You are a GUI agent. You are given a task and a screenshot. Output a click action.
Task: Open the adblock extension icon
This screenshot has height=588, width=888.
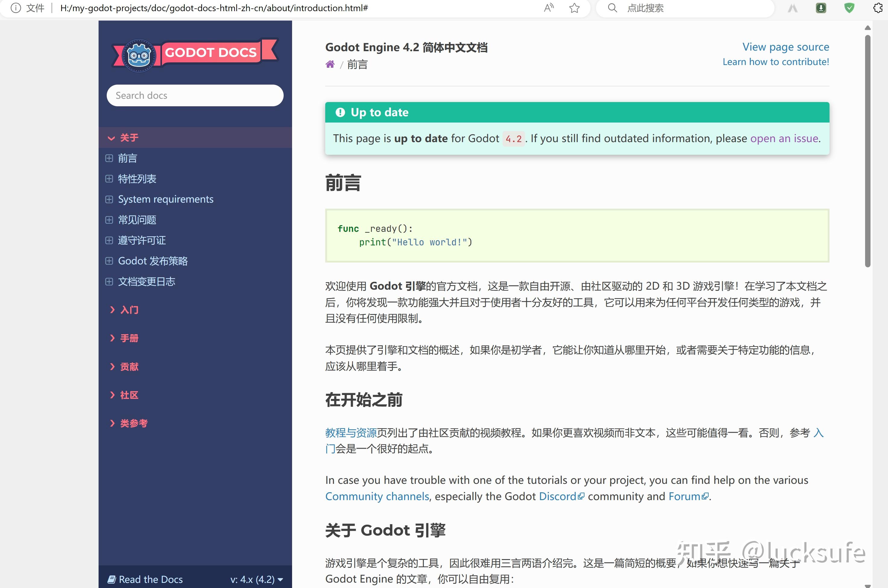[820, 8]
